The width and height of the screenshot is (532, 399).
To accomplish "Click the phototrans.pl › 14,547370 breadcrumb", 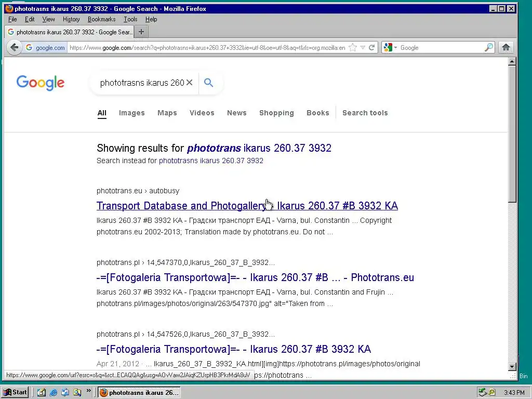I will tap(185, 262).
